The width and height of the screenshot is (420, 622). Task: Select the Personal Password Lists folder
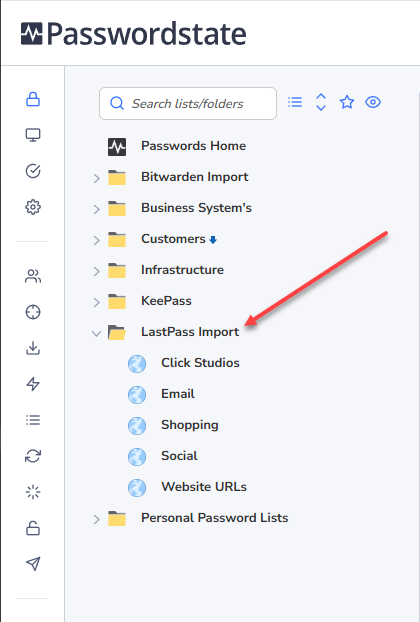point(215,518)
